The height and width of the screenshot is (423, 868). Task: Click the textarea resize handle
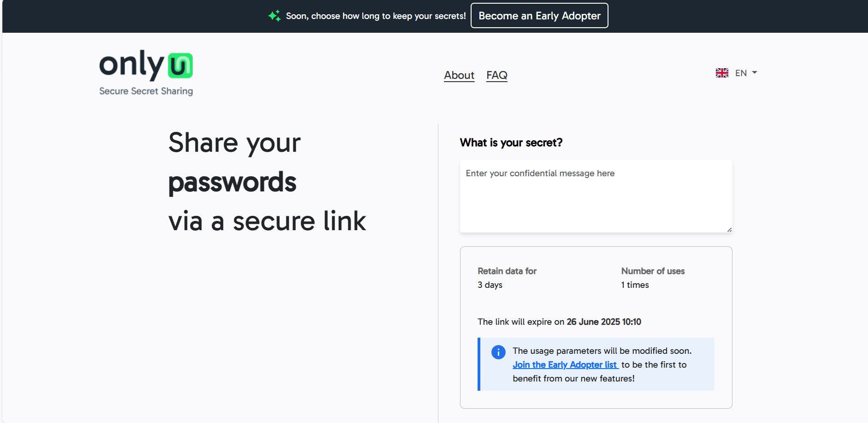[729, 229]
